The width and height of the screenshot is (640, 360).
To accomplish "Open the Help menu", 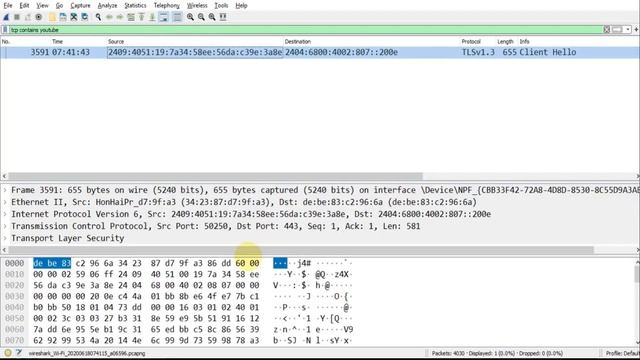I will tap(242, 5).
